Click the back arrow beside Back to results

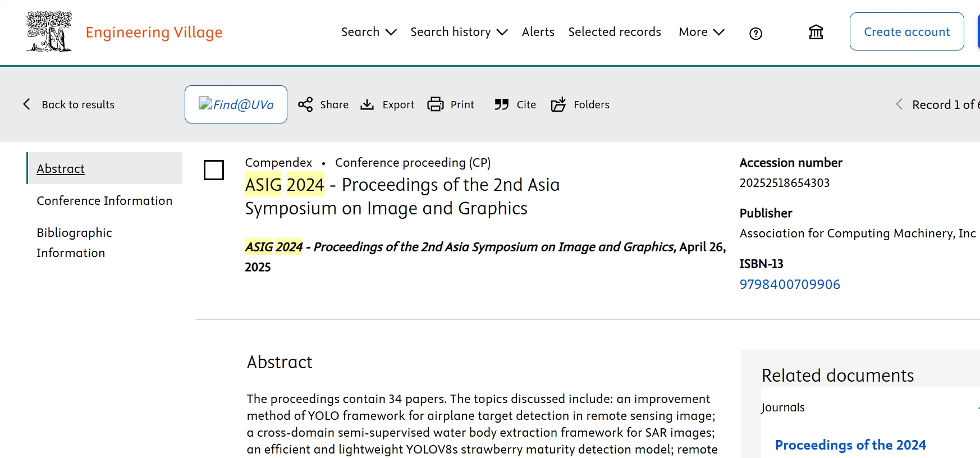tap(27, 104)
